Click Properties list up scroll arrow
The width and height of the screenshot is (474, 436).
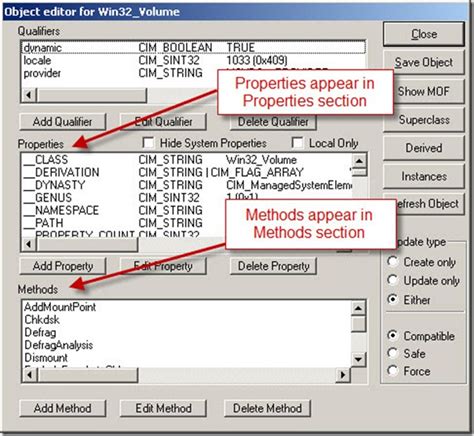pyautogui.click(x=359, y=161)
